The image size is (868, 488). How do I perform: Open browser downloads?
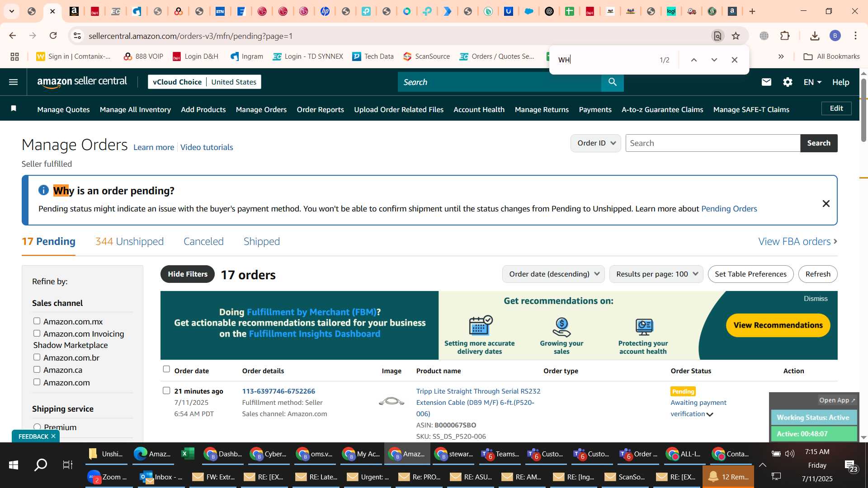pyautogui.click(x=815, y=36)
